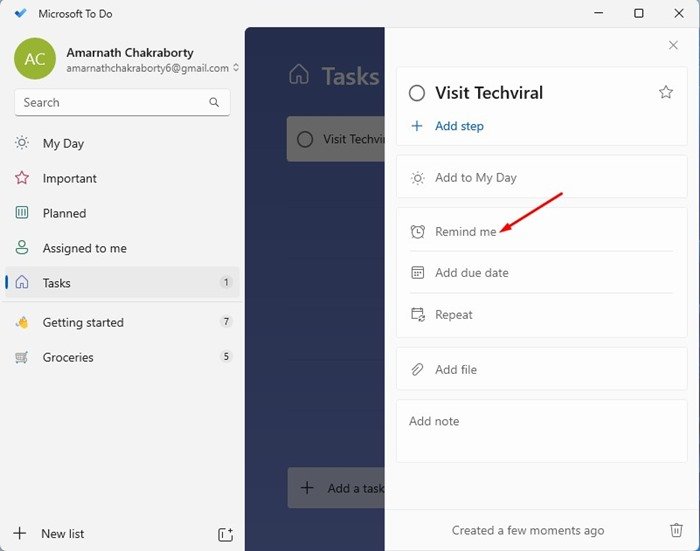The image size is (700, 551).
Task: Open the Remind me options
Action: [x=542, y=231]
